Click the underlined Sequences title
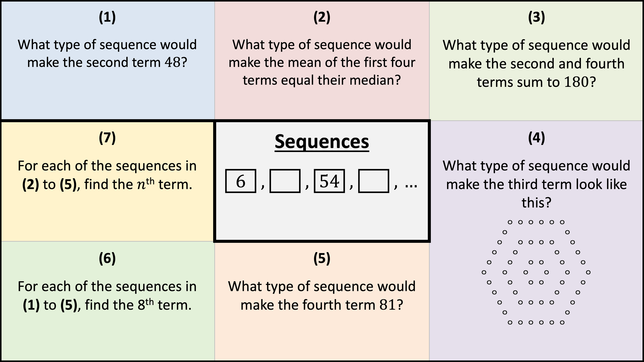The image size is (644, 362). click(x=322, y=142)
